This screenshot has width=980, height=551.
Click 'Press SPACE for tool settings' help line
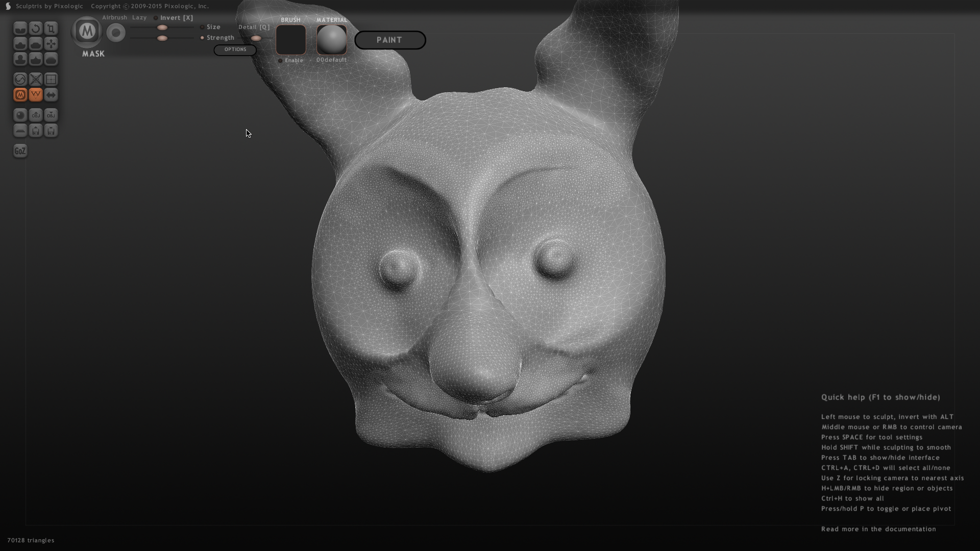(872, 437)
